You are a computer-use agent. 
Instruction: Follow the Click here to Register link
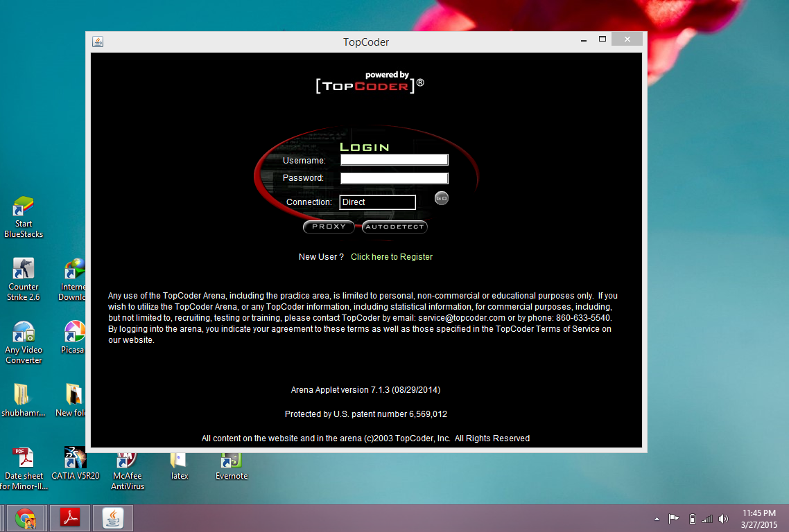tap(392, 257)
